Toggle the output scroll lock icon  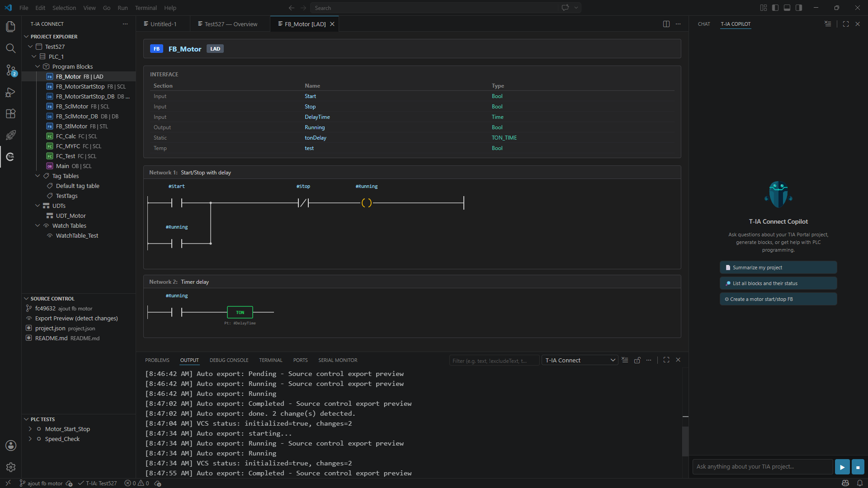637,360
